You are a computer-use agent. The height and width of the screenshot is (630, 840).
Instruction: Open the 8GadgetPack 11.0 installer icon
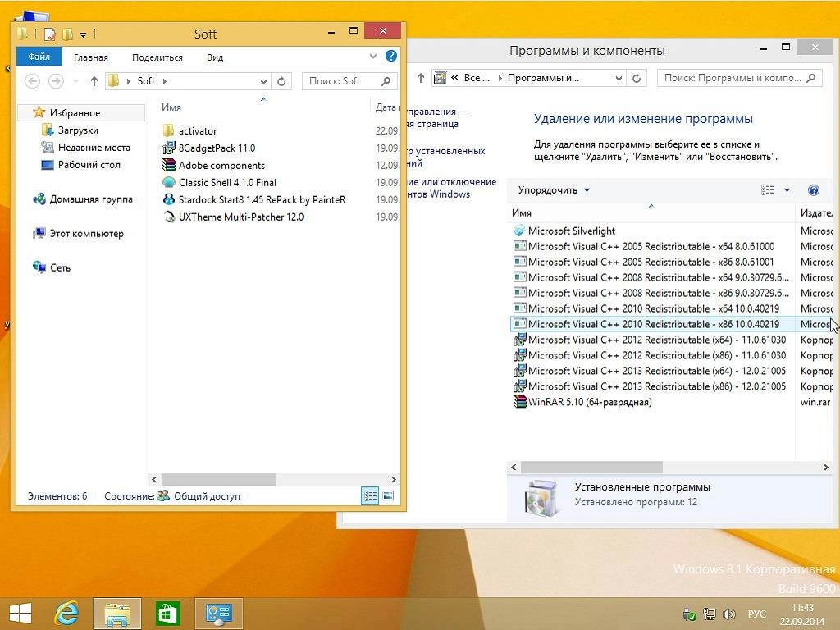coord(169,148)
